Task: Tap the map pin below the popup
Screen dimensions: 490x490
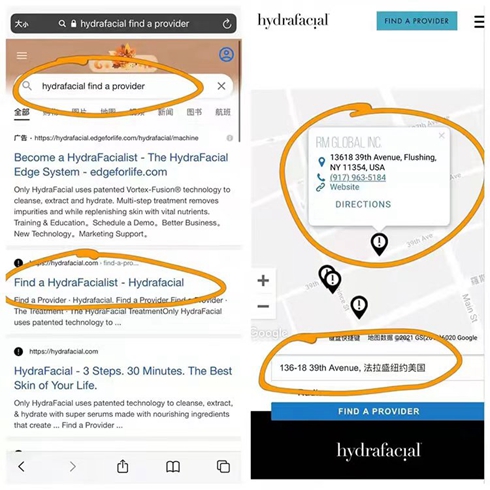Action: (x=379, y=244)
